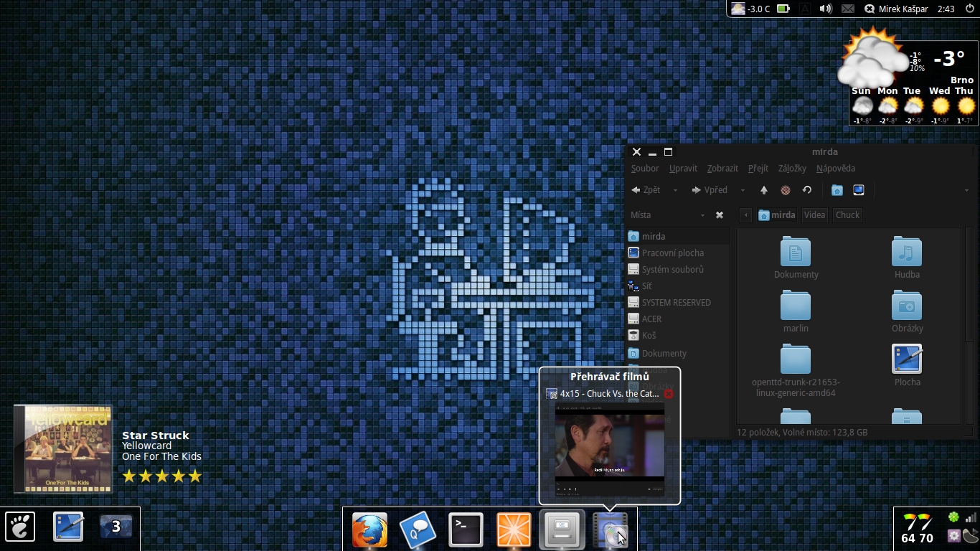The height and width of the screenshot is (551, 980).
Task: Click the network signal bars icon
Action: pyautogui.click(x=971, y=517)
